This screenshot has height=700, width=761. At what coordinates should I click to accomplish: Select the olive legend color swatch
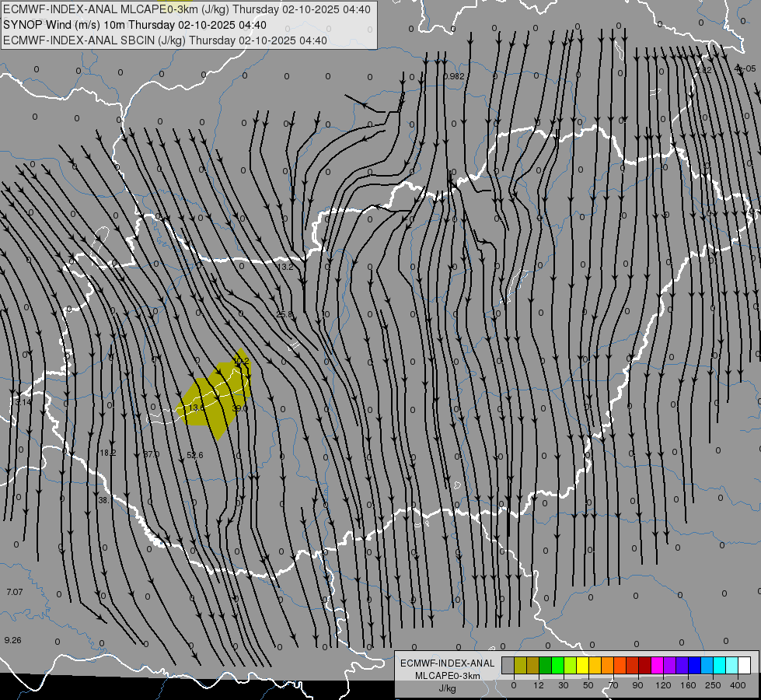coord(520,665)
